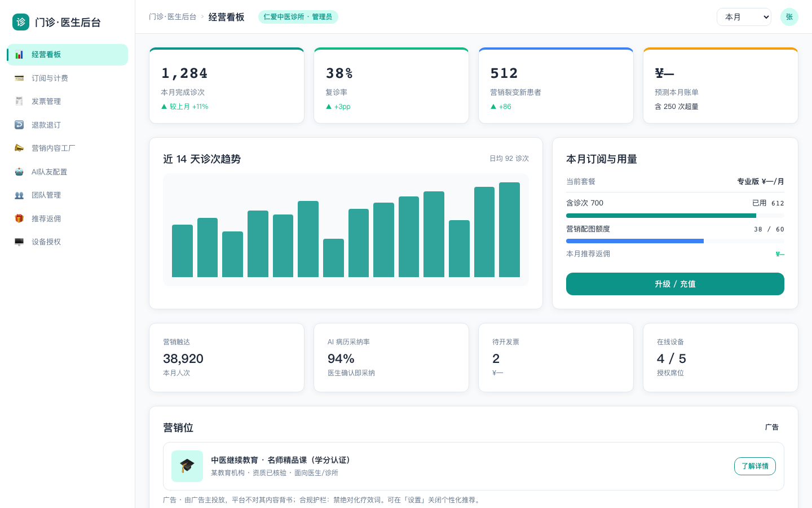Switch to AI队友配置 page
The width and height of the screenshot is (812, 508).
tap(68, 172)
